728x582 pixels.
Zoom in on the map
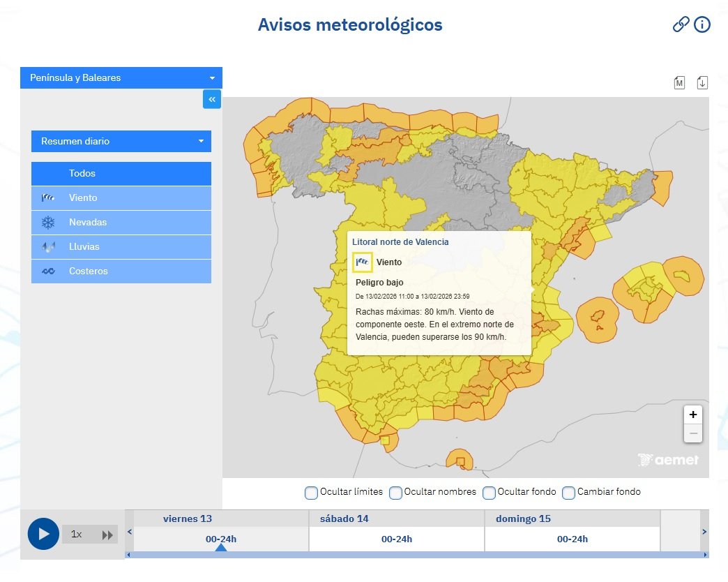pyautogui.click(x=692, y=415)
